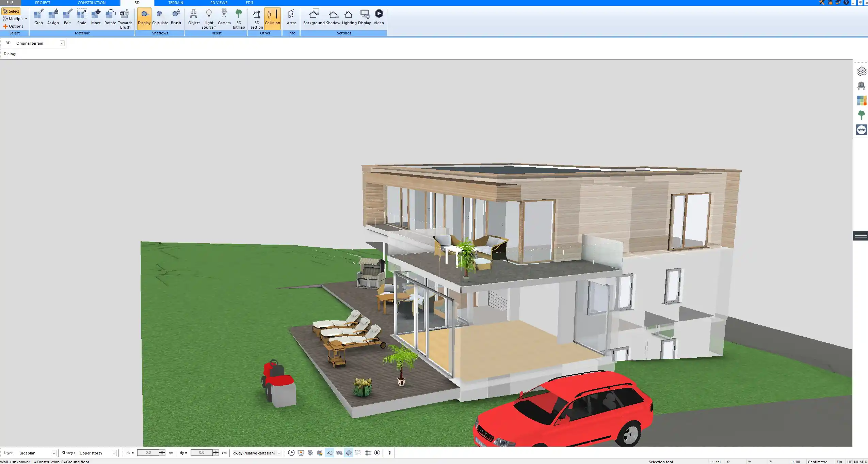Image resolution: width=868 pixels, height=464 pixels.
Task: Switch to the PROJECT tab
Action: [x=43, y=3]
